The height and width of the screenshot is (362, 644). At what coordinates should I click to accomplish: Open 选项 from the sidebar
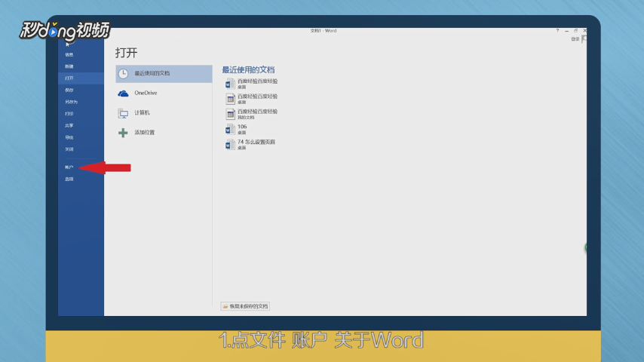tap(69, 179)
